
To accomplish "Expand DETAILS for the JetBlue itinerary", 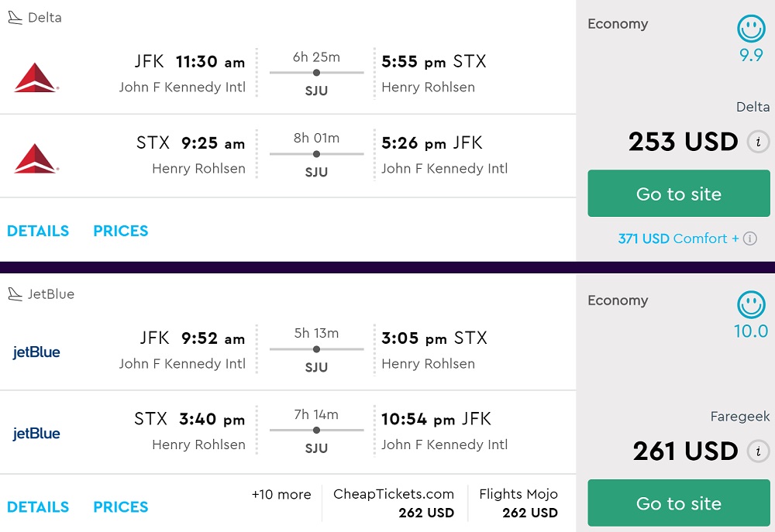I will tap(38, 507).
